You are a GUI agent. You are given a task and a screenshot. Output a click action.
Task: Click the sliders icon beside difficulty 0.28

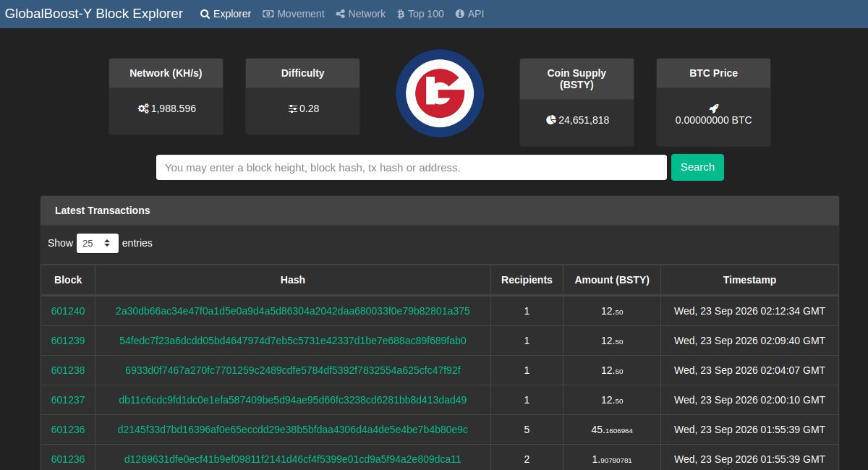(x=292, y=108)
